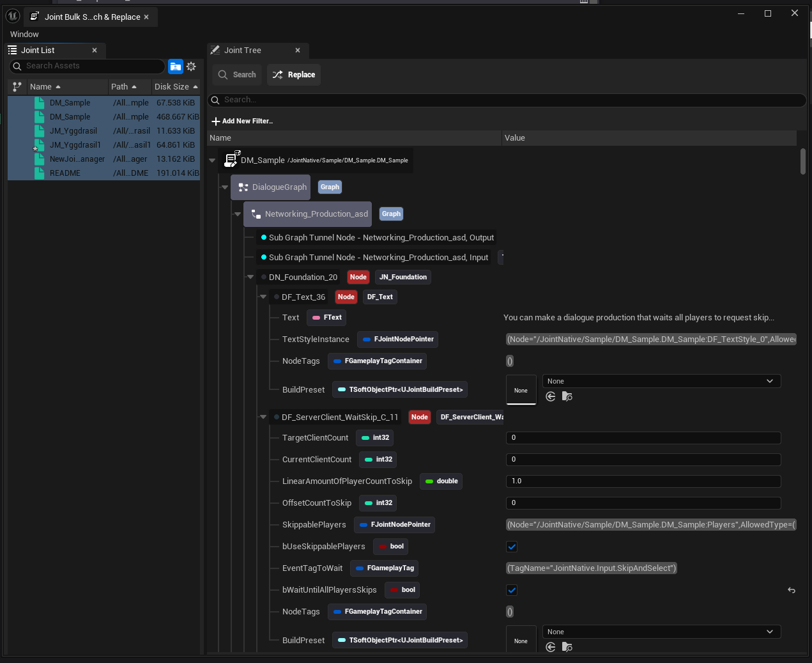Screen dimensions: 812x663
Task: Collapse the DF_ServerClient_WaitSkip_C_11 node
Action: pyautogui.click(x=263, y=417)
